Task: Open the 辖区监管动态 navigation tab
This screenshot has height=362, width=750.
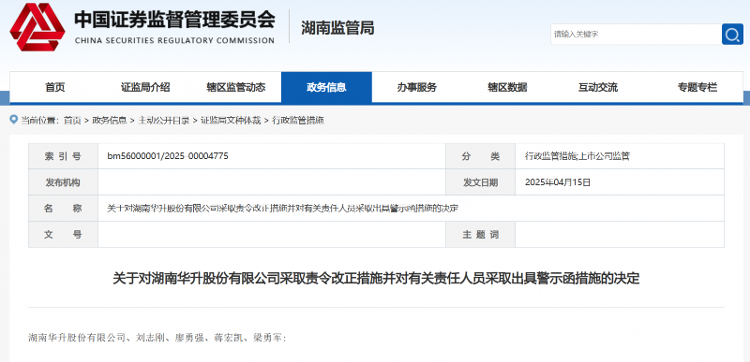Action: point(236,88)
